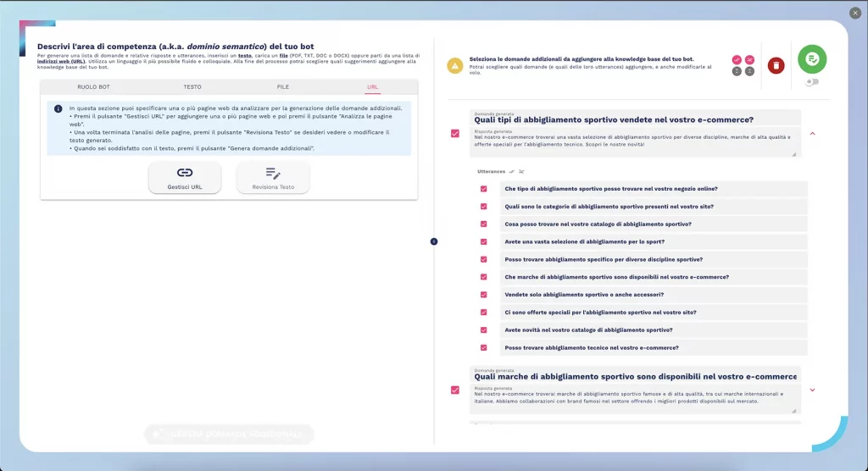Toggle the switch under green save button
This screenshot has height=471, width=868.
tap(812, 82)
